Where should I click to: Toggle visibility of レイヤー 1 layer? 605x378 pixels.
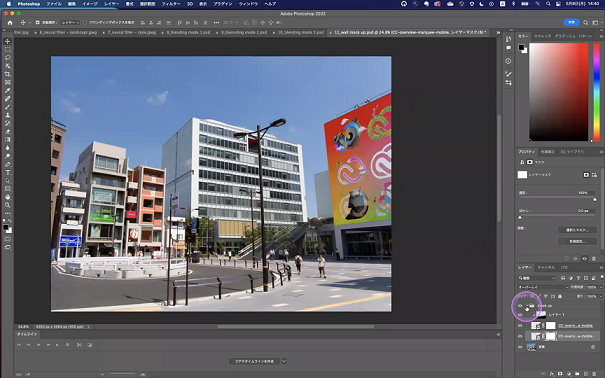[x=520, y=315]
